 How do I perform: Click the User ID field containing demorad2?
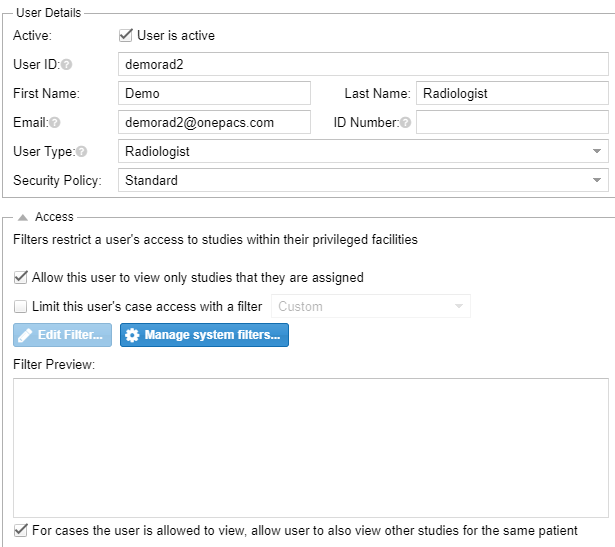point(363,64)
